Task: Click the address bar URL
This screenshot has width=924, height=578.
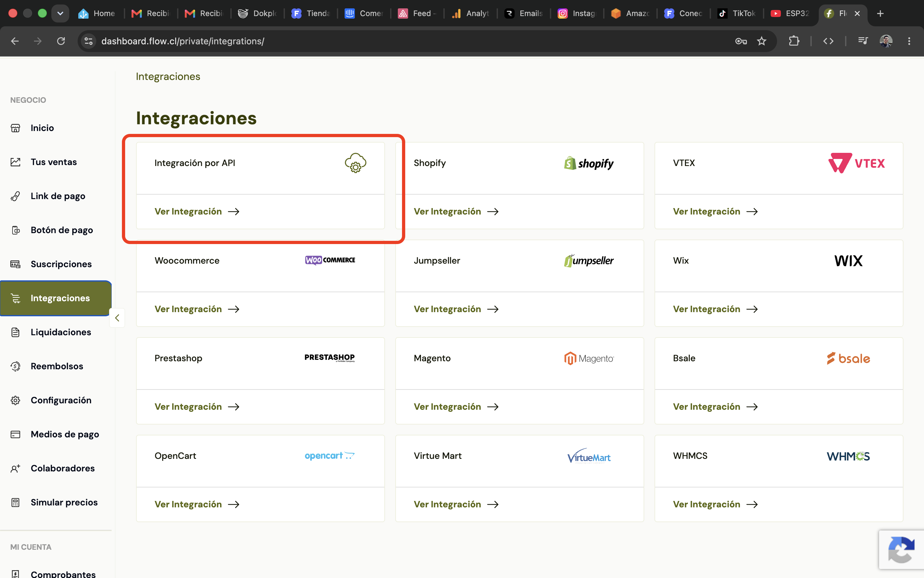Action: pos(183,41)
